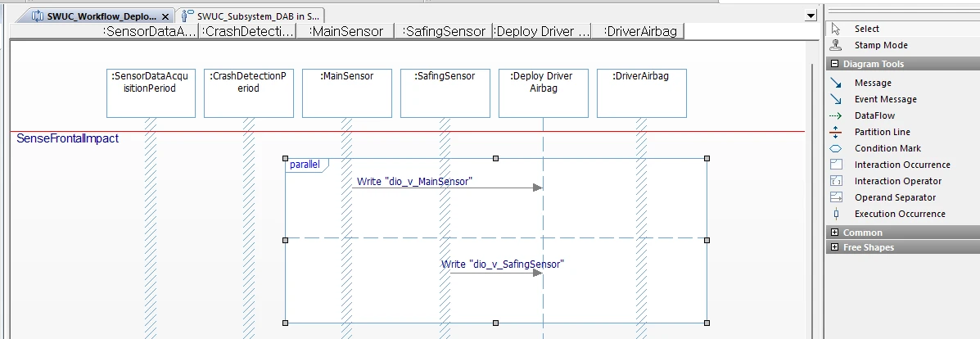This screenshot has width=980, height=339.
Task: Close the SWUC_Workflow_Deplo tab
Action: coord(165,17)
